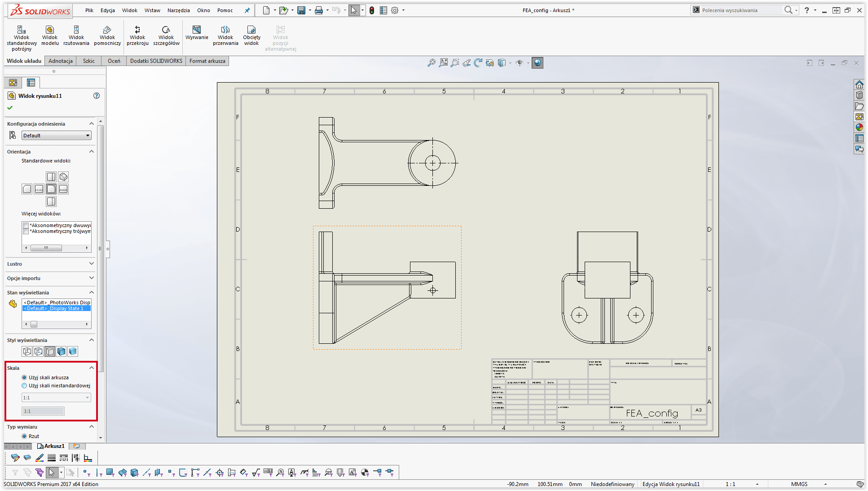Select the isometric view icon under Standardowe widoki
868x491 pixels.
coord(63,176)
